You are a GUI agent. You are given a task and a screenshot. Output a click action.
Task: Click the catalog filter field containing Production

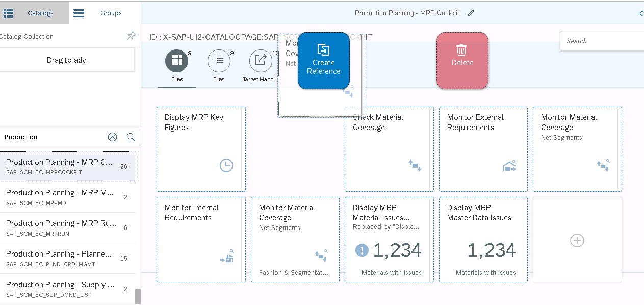54,137
